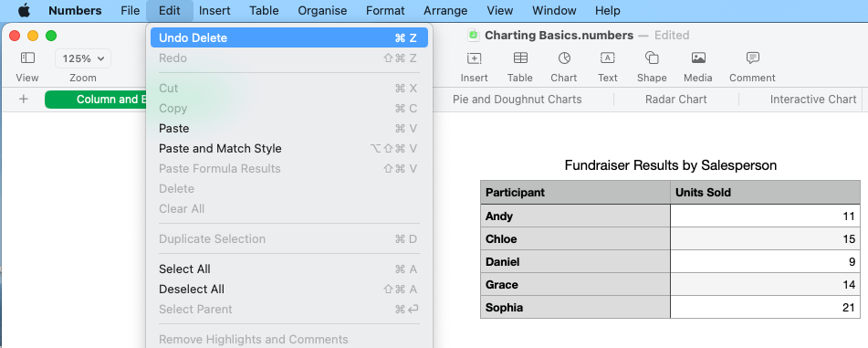This screenshot has height=348, width=868.
Task: Click the Media toolbar icon
Action: (x=698, y=58)
